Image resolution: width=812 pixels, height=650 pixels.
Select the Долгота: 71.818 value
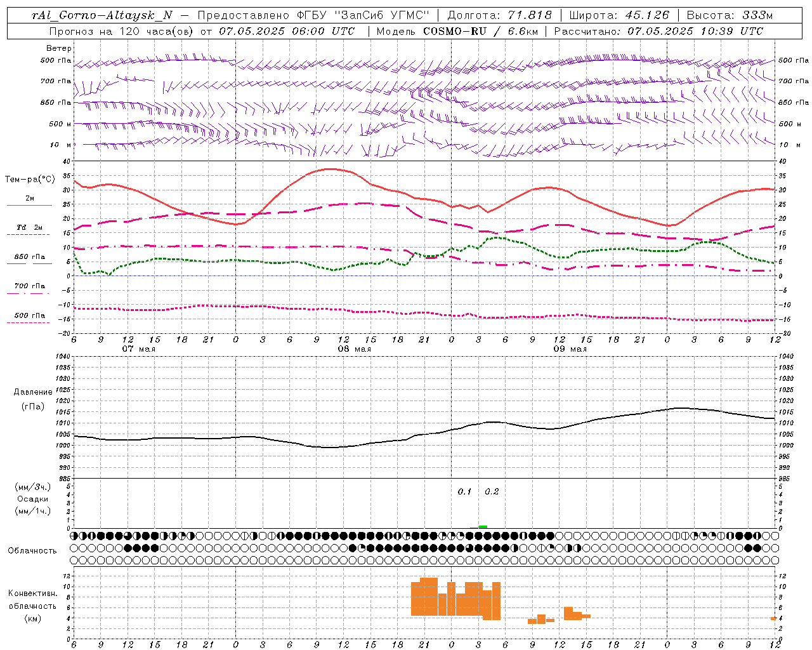point(500,16)
